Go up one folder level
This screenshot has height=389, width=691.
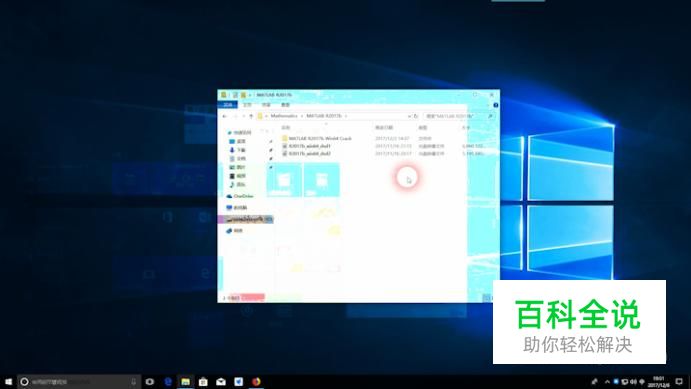[251, 116]
